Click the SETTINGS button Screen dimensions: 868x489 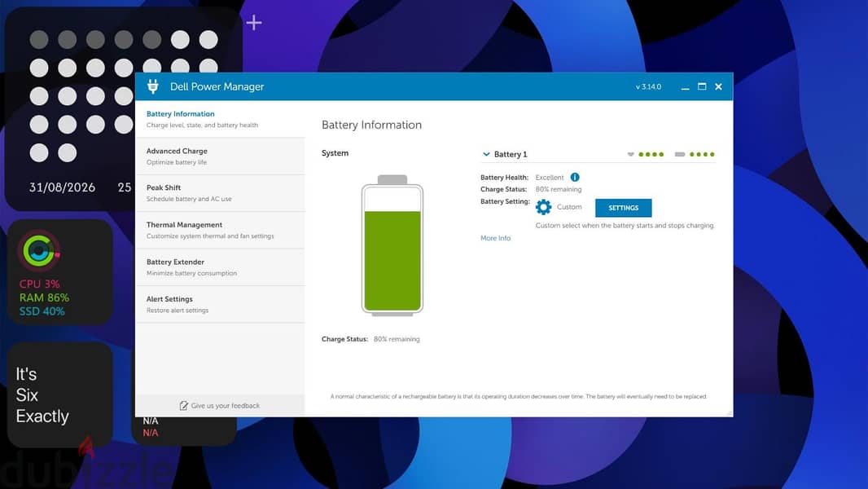pos(624,208)
